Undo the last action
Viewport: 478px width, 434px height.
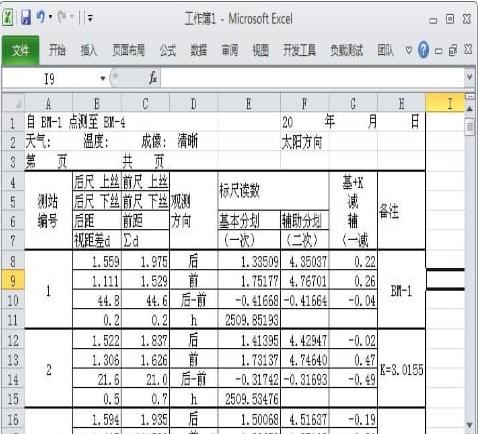(41, 17)
